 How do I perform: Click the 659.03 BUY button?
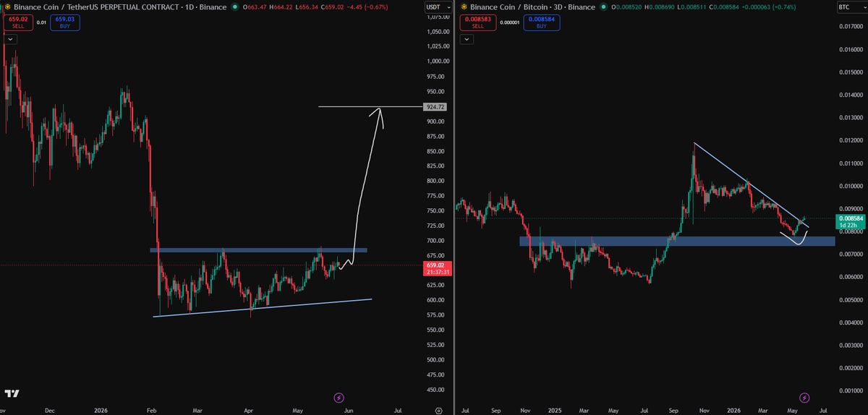click(x=65, y=22)
